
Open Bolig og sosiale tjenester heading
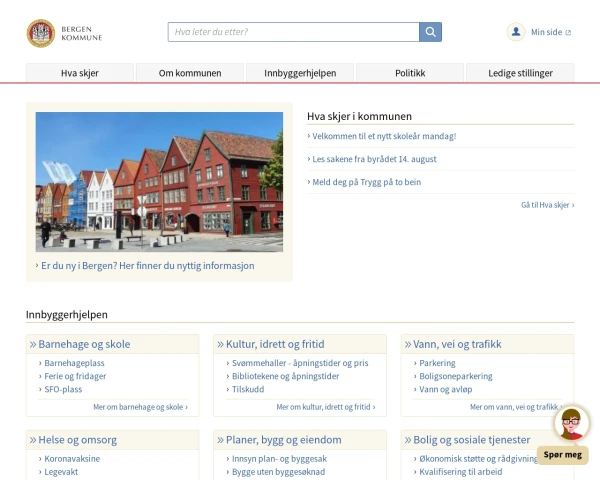tap(472, 440)
